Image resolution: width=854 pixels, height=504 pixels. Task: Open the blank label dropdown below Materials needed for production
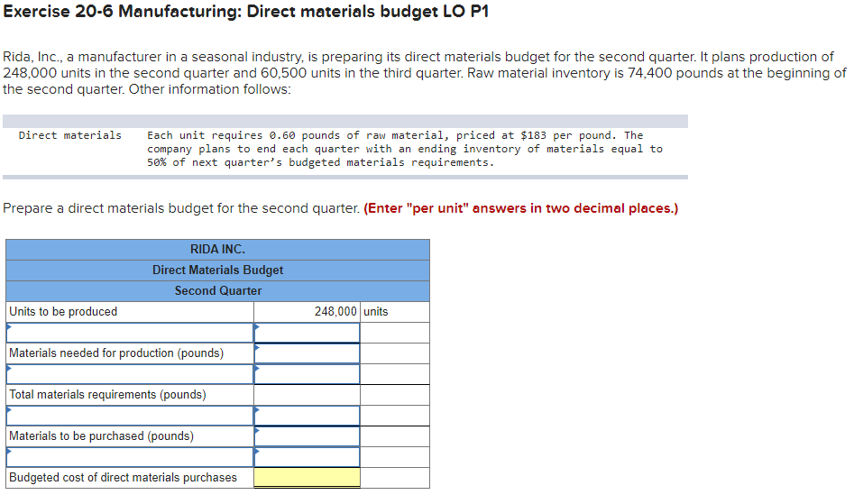[130, 374]
